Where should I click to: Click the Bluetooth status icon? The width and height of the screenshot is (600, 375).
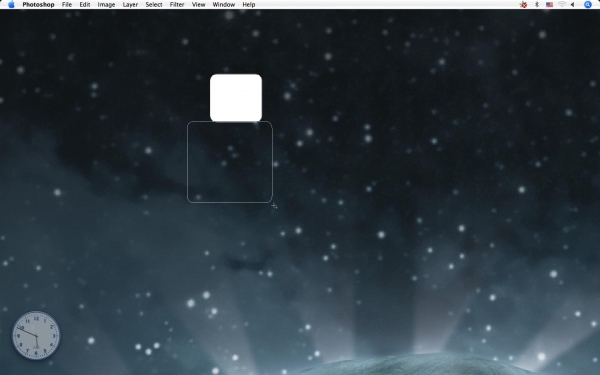click(537, 5)
